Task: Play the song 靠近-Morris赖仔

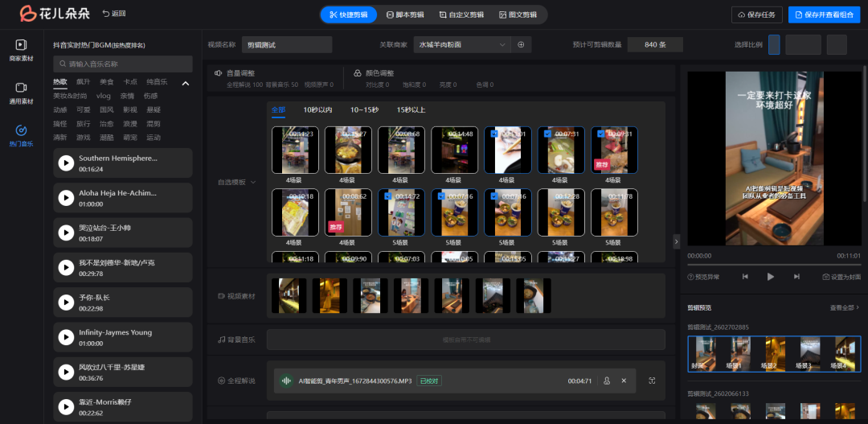Action: point(66,407)
